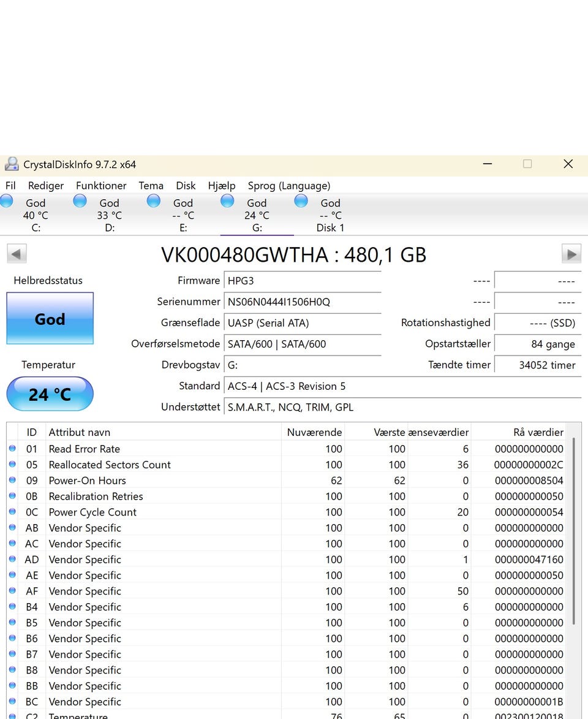Screen dimensions: 588x719
Task: Select the D: drive status orb
Action: tap(80, 201)
